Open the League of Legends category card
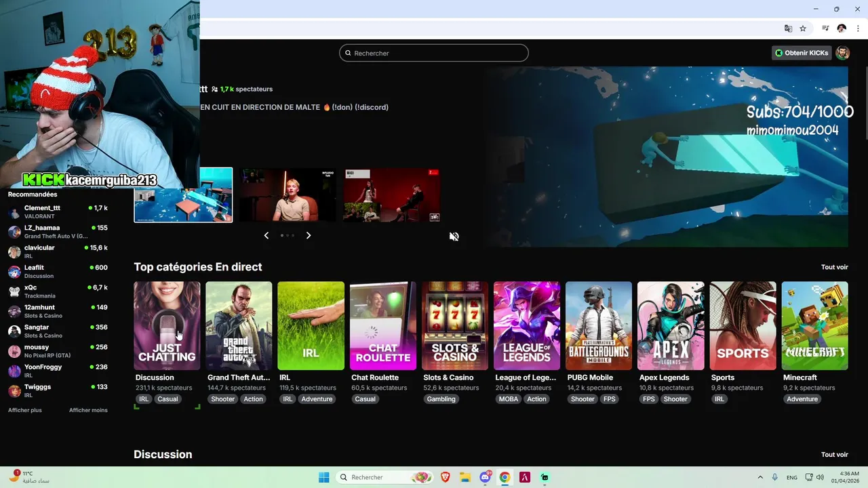The image size is (868, 488). pyautogui.click(x=527, y=326)
